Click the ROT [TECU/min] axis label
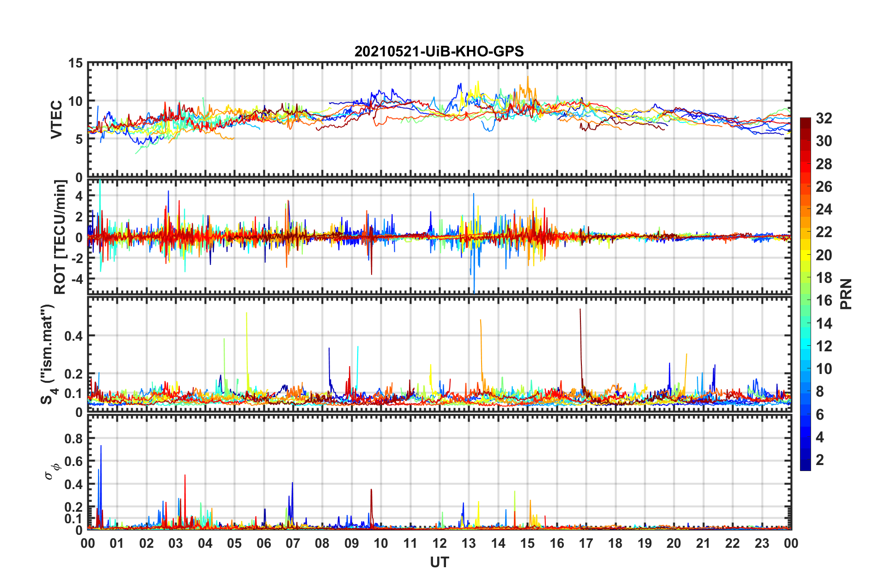The height and width of the screenshot is (588, 879). 60,237
